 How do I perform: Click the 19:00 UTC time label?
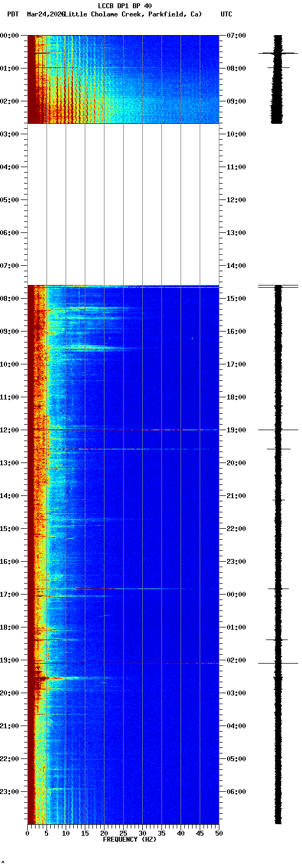point(236,430)
